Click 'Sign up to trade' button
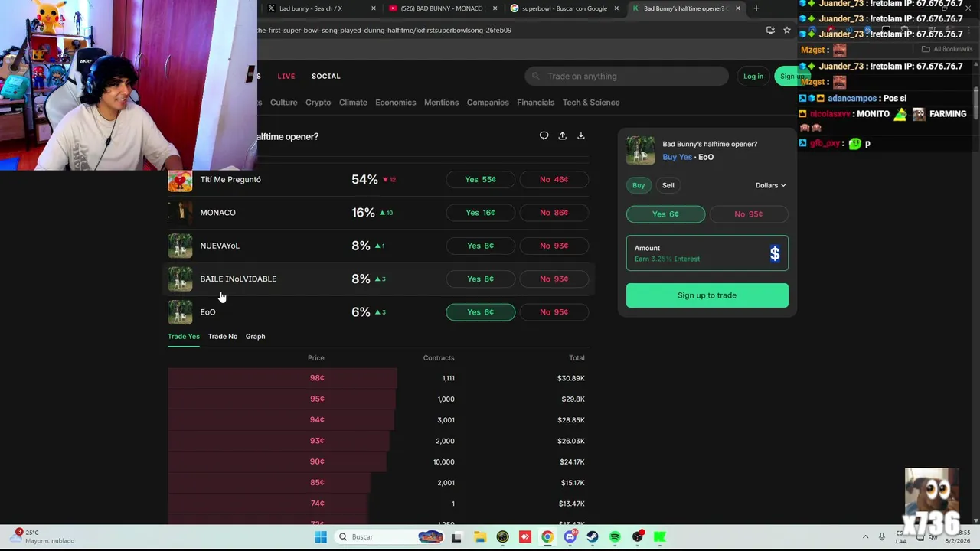980x551 pixels. coord(707,295)
